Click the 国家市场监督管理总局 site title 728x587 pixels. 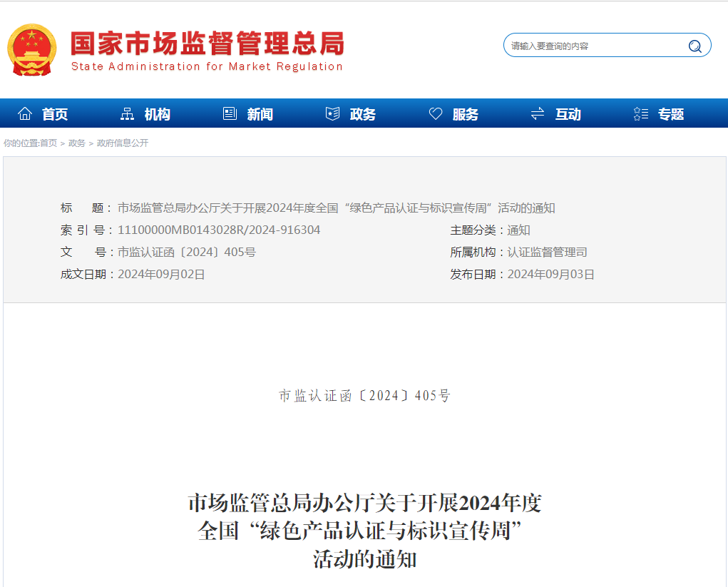tap(207, 44)
